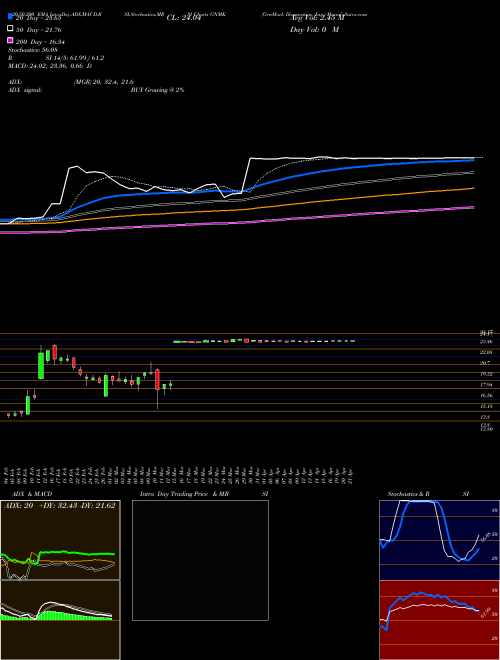Click the 20.7 price axis label
The height and width of the screenshot is (660, 500).
487,362
